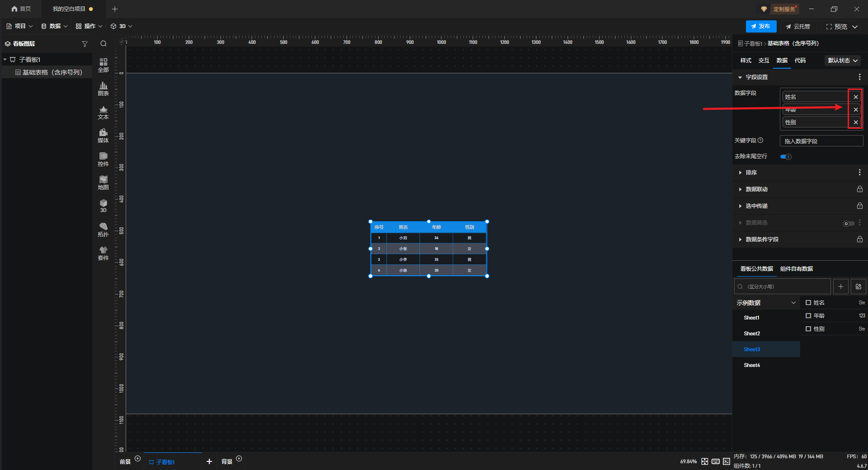Click the filter icon in 看板图层 panel
The image size is (868, 470).
(x=85, y=44)
